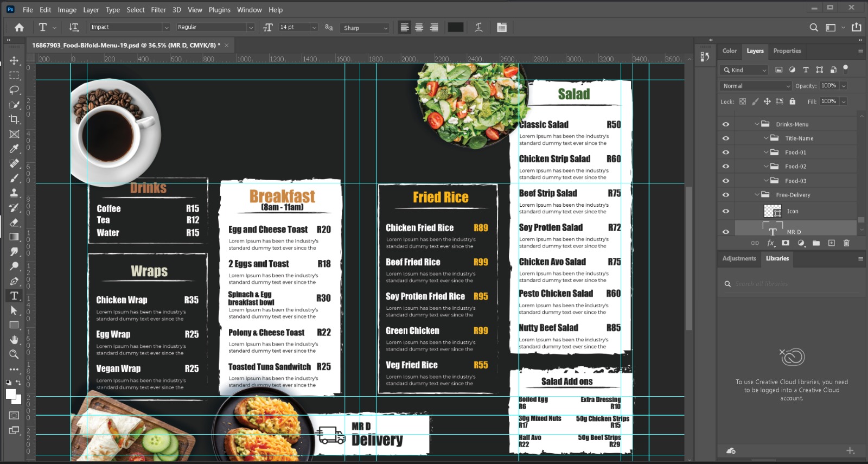Toggle visibility of Food-02 group
The image size is (868, 464).
[726, 167]
